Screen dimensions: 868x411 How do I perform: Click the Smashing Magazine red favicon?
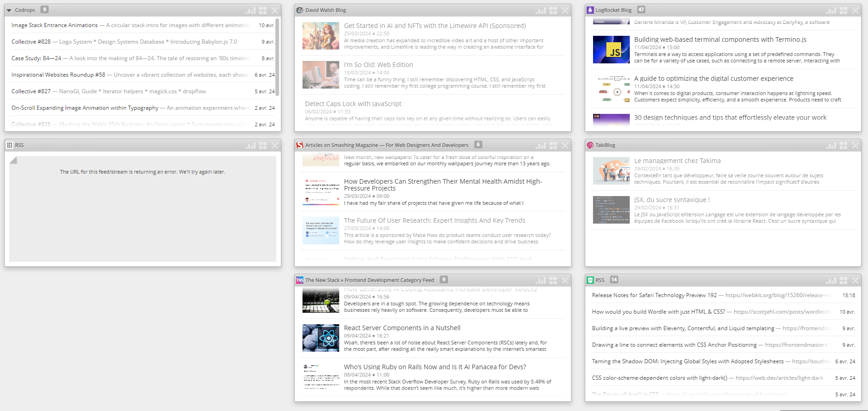(x=300, y=145)
